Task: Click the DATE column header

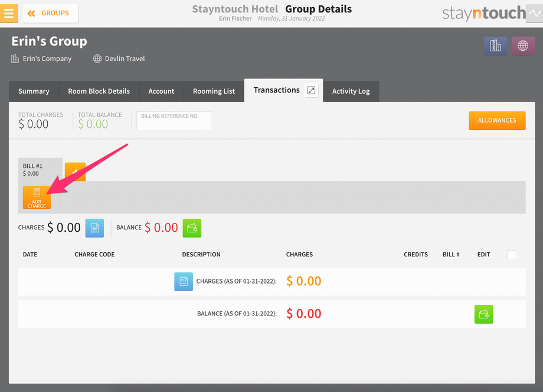Action: tap(30, 254)
